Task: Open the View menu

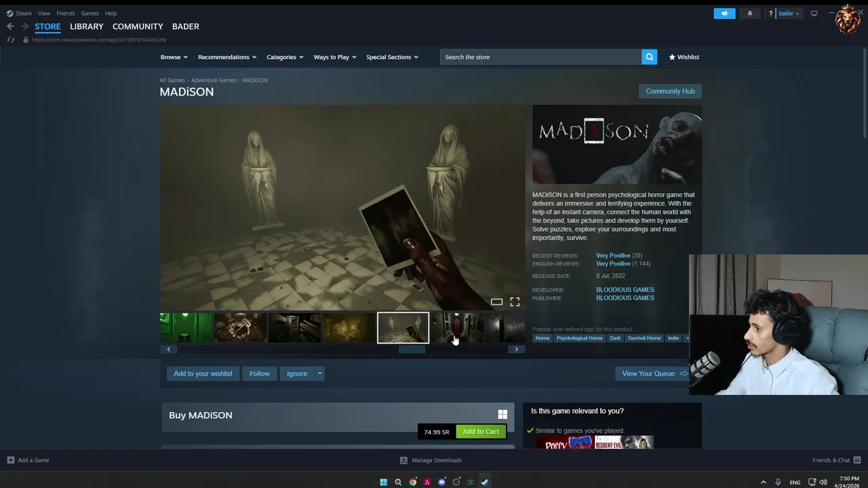Action: click(x=44, y=14)
